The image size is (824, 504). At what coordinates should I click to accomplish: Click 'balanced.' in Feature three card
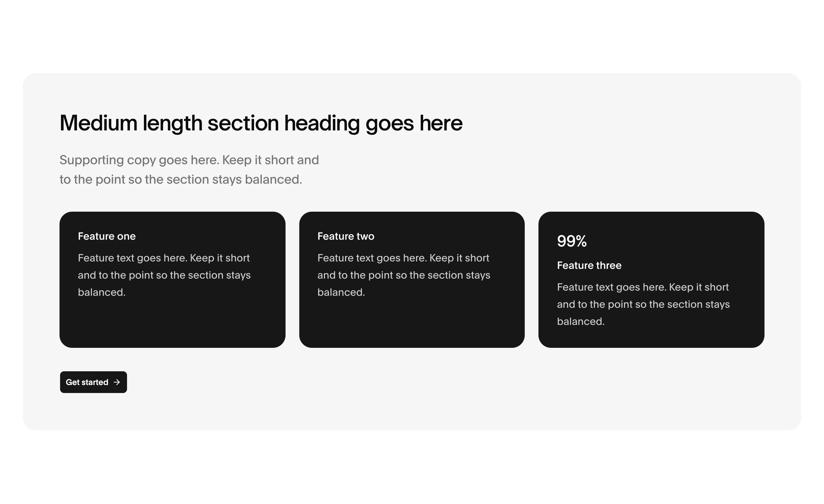pos(581,321)
